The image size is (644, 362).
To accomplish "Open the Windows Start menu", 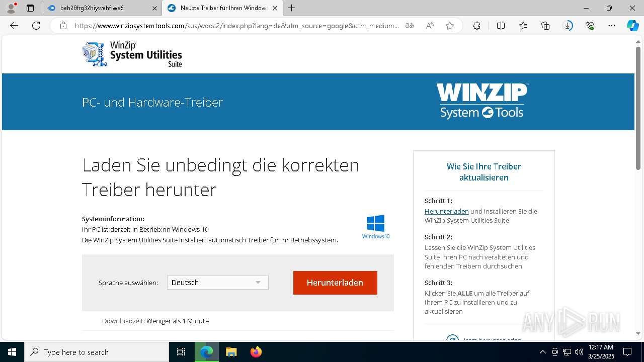I will [x=12, y=352].
